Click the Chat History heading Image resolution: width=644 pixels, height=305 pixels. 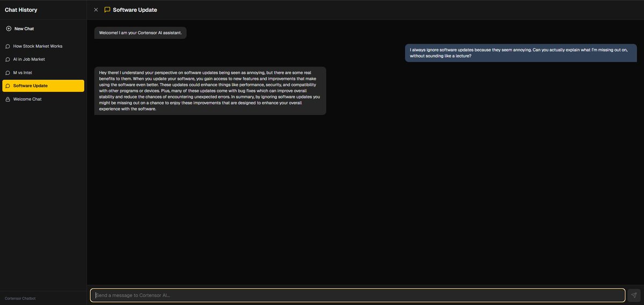pyautogui.click(x=21, y=10)
